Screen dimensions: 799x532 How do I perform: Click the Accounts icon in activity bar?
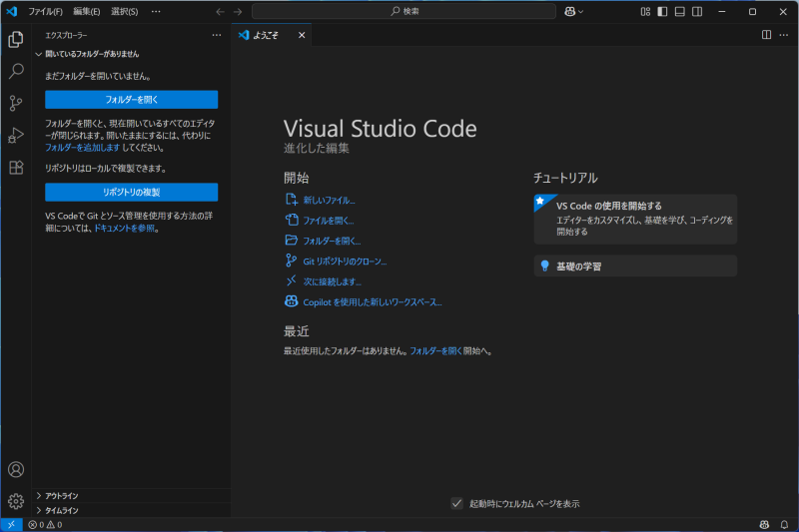pyautogui.click(x=15, y=469)
